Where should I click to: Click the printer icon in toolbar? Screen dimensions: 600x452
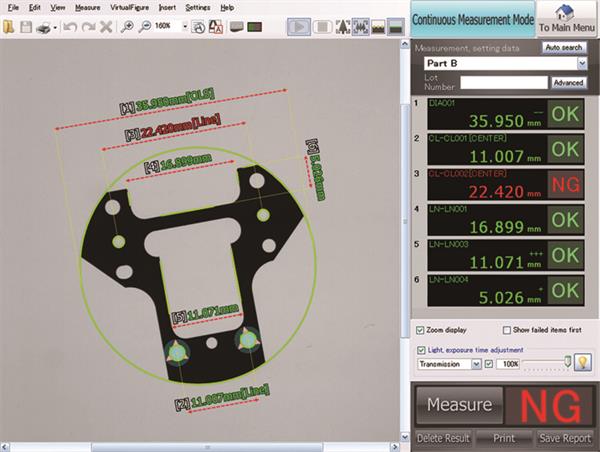coord(45,27)
